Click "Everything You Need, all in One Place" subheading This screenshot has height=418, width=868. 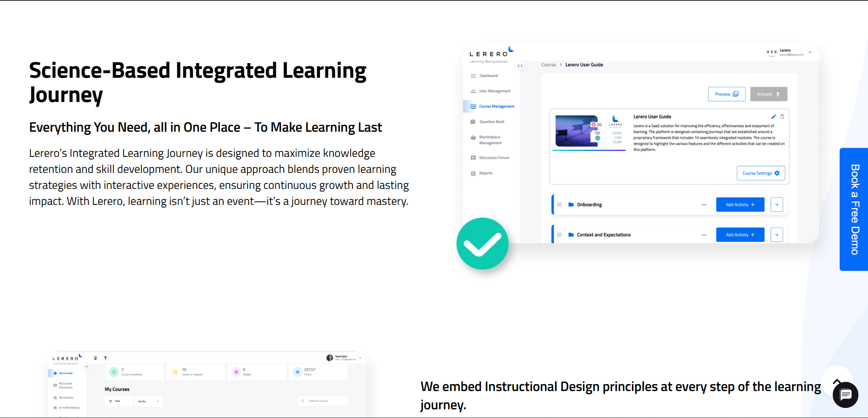pos(135,128)
